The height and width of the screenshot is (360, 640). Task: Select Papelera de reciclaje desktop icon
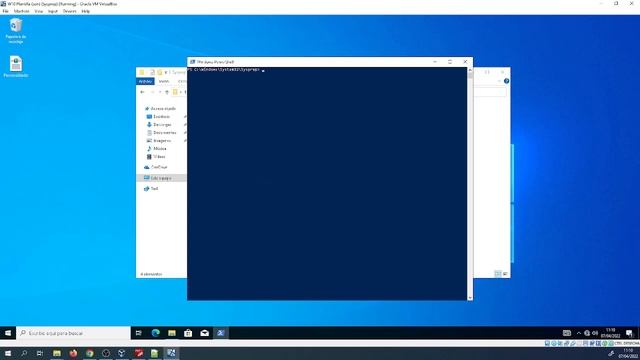(16, 31)
